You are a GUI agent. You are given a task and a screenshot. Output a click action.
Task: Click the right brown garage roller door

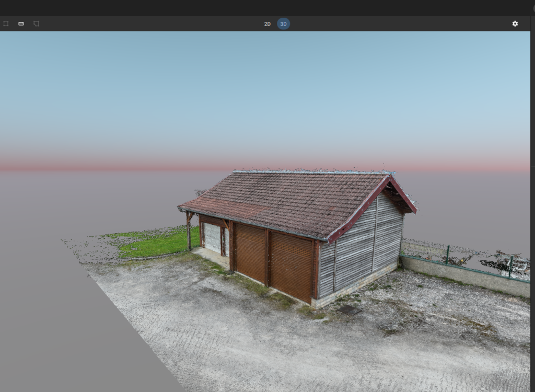(x=291, y=266)
